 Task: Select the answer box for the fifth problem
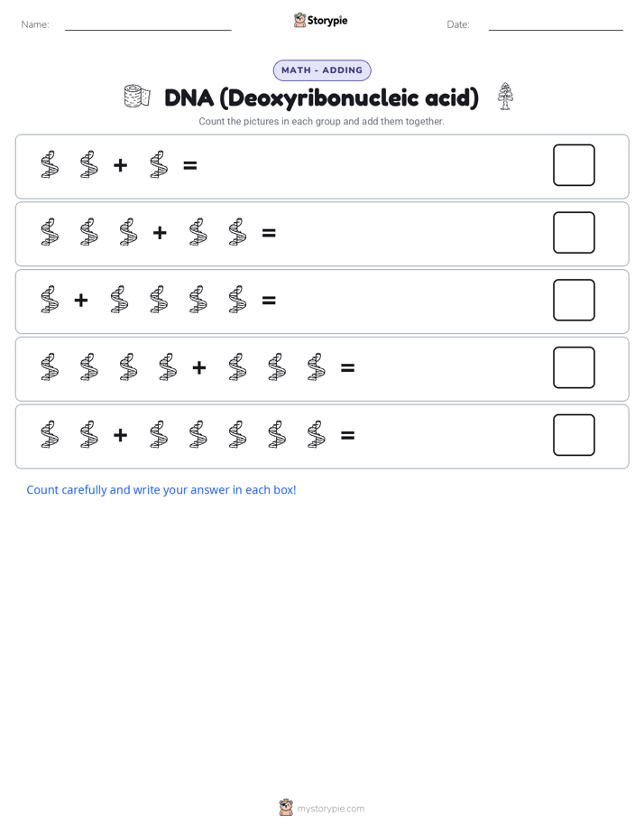point(574,435)
